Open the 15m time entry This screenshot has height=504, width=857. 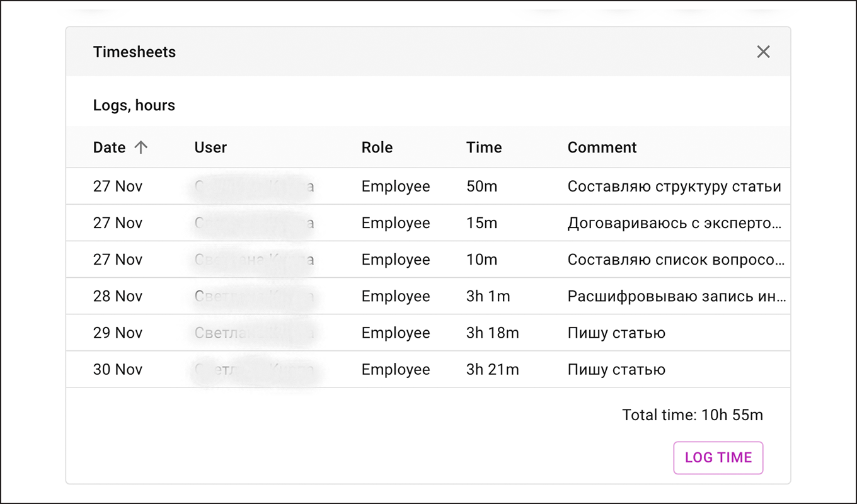[x=482, y=223]
